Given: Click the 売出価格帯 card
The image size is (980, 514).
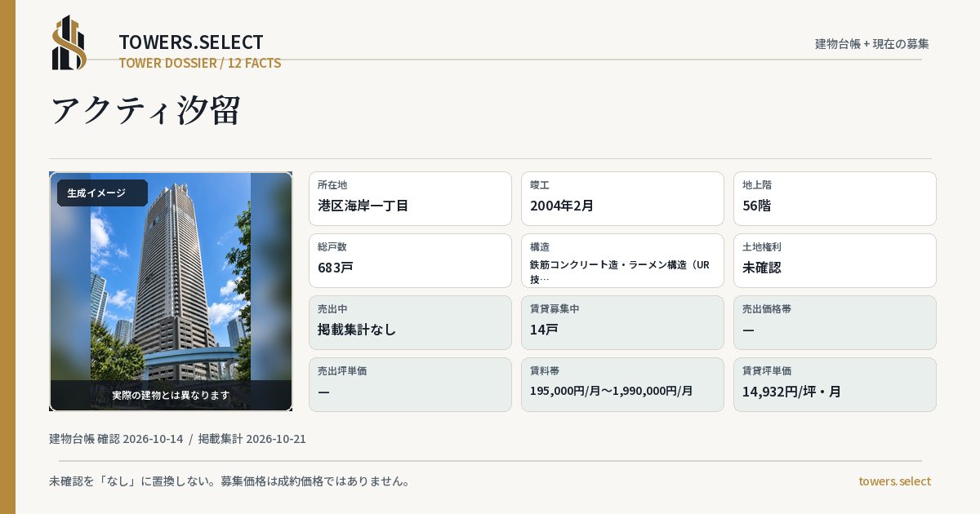Looking at the screenshot, I should pos(835,322).
